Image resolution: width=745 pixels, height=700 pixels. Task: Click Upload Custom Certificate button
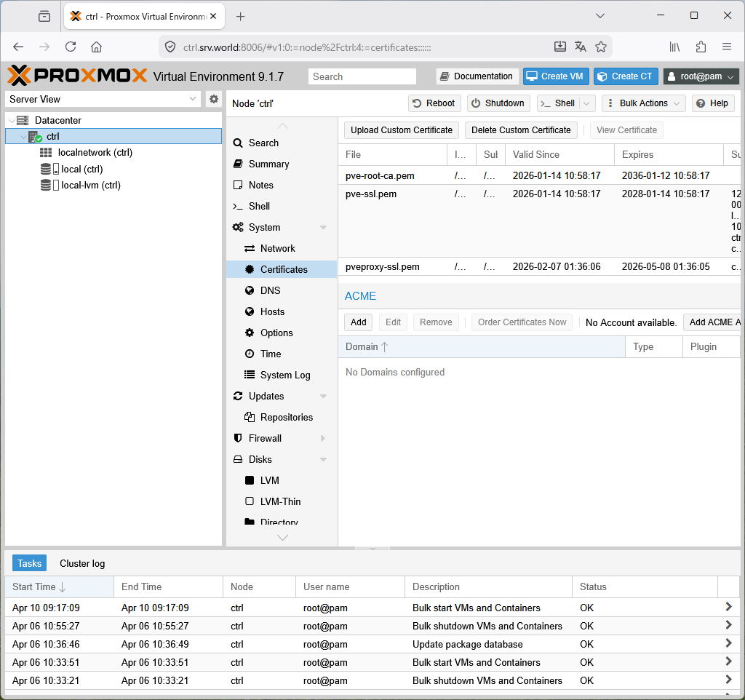(401, 130)
